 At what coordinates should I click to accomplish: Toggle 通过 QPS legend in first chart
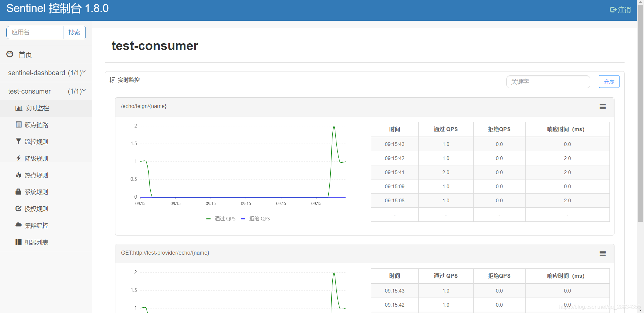point(221,219)
